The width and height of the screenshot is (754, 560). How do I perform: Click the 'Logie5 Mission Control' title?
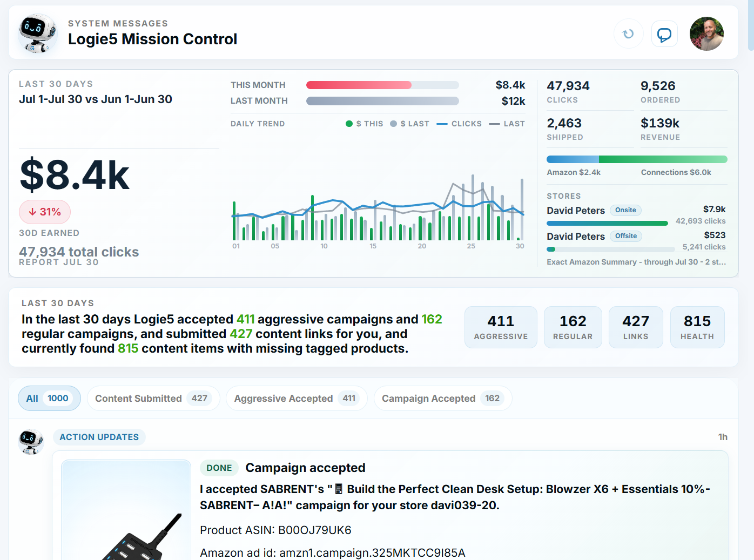152,39
